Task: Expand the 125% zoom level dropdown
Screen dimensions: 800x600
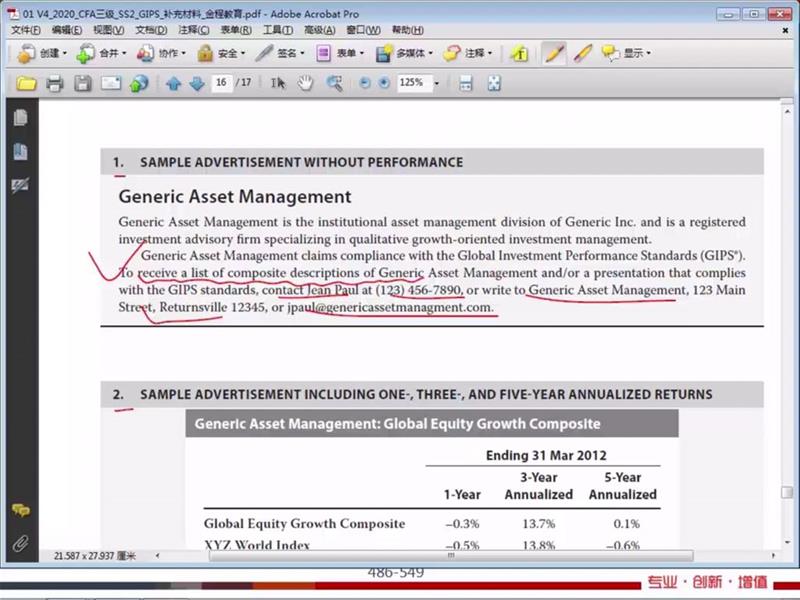Action: click(x=437, y=83)
